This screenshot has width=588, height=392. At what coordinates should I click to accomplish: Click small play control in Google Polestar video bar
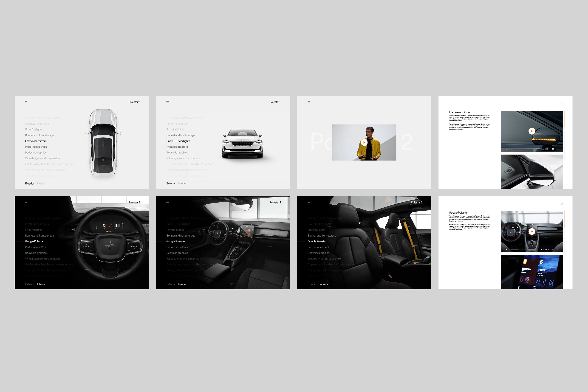coord(506,249)
